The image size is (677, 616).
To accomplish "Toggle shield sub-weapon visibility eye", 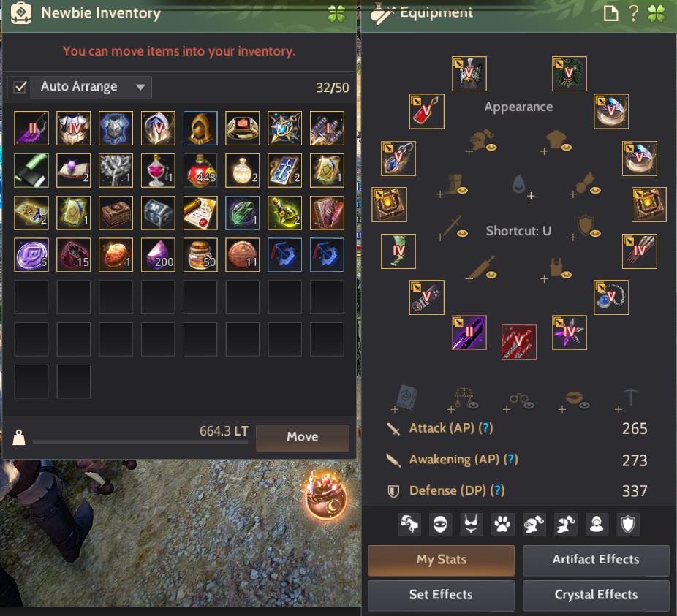I will pos(595,234).
